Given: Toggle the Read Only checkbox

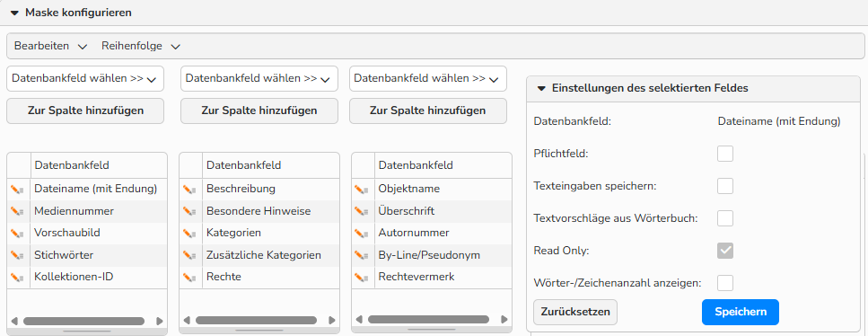Looking at the screenshot, I should pyautogui.click(x=725, y=251).
